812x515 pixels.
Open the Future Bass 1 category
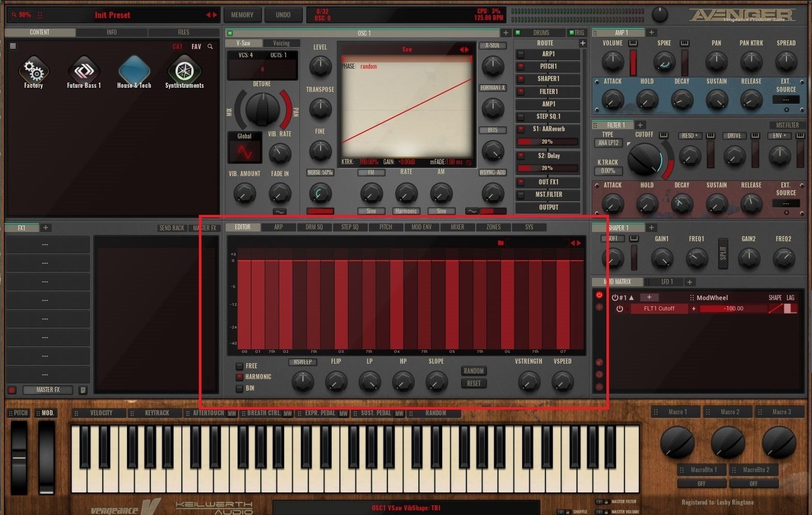tap(84, 72)
